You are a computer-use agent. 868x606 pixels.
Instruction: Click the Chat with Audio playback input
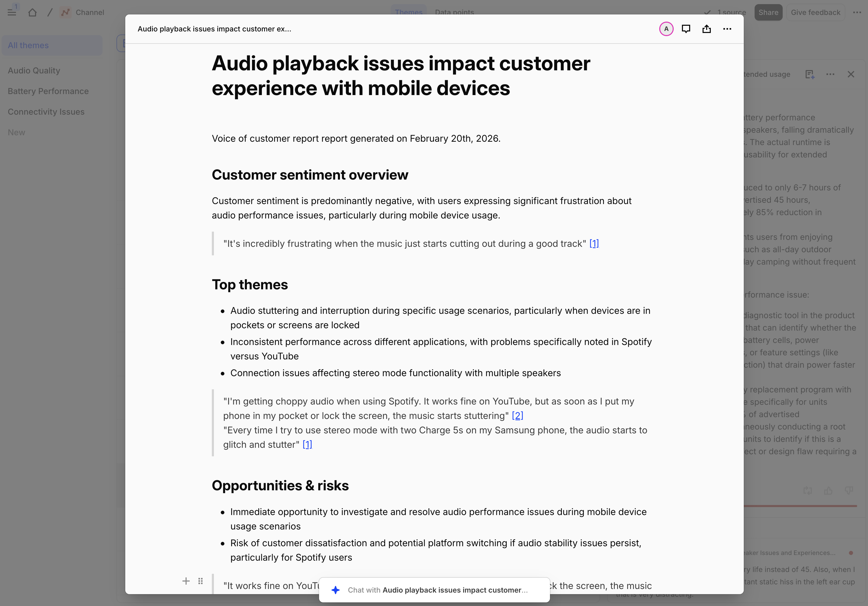click(434, 590)
